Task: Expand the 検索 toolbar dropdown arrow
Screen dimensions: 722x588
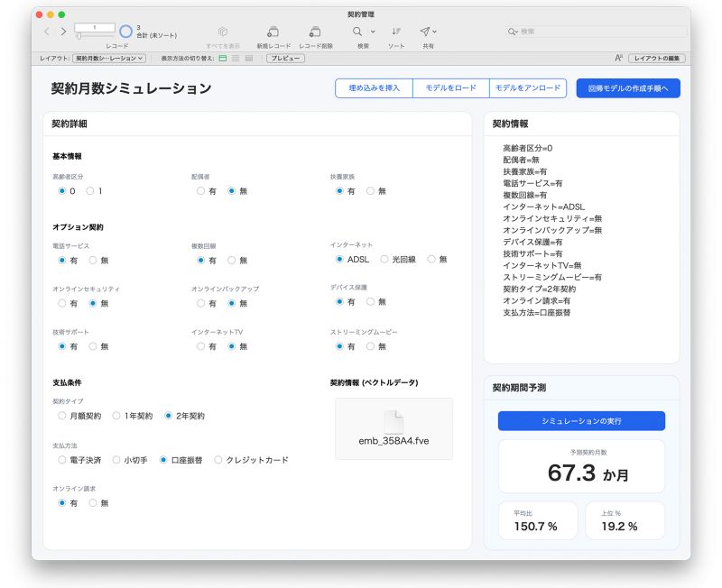Action: 373,32
